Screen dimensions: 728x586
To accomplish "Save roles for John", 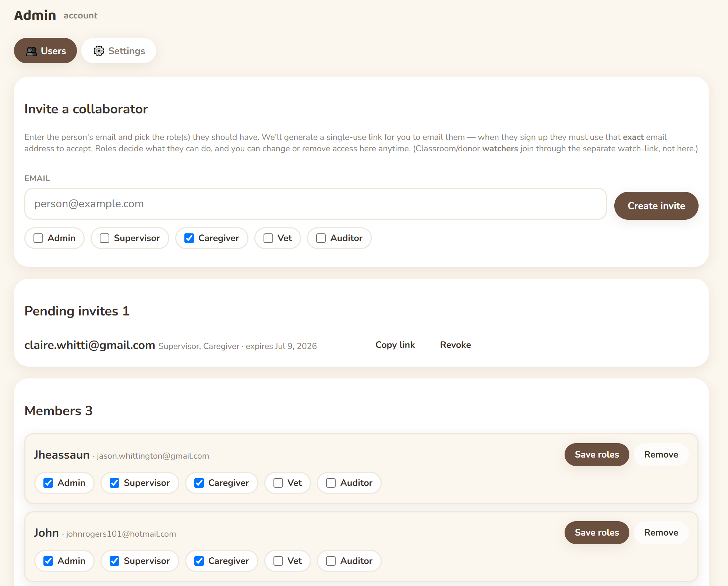I will point(597,533).
